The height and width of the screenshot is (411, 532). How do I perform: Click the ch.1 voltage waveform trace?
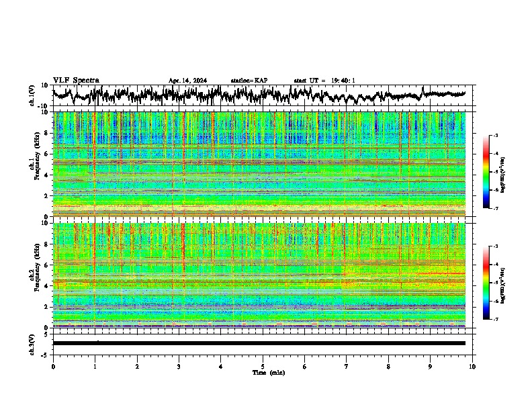pyautogui.click(x=259, y=95)
